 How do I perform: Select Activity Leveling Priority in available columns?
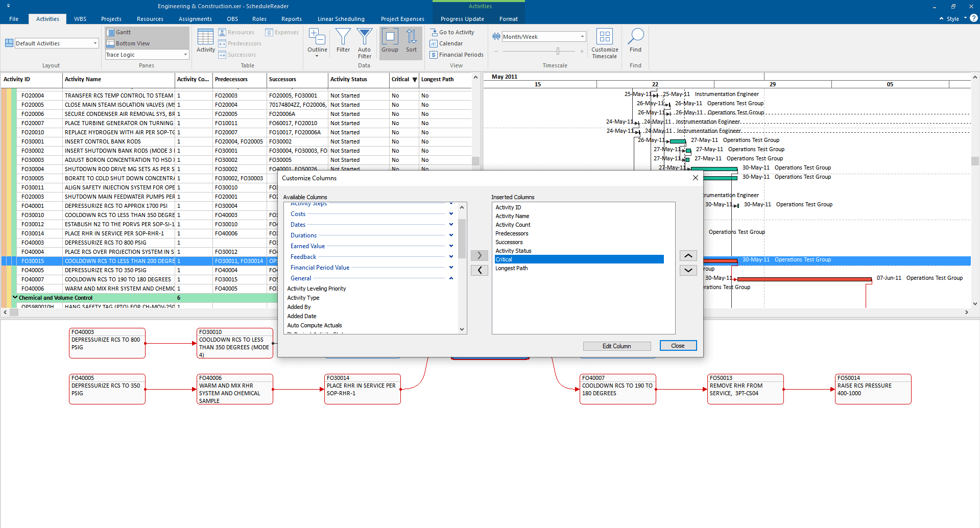pos(317,289)
